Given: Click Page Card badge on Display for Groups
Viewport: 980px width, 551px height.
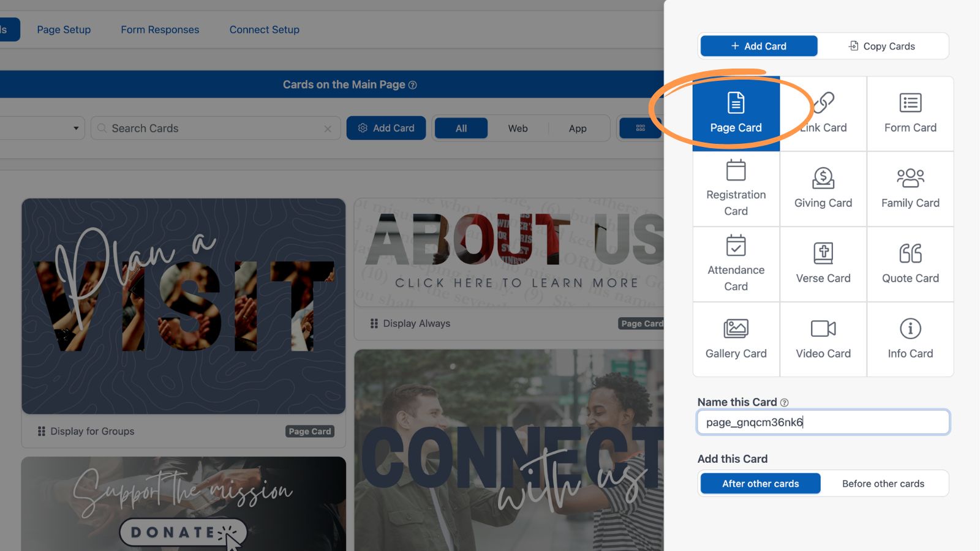Looking at the screenshot, I should (310, 431).
